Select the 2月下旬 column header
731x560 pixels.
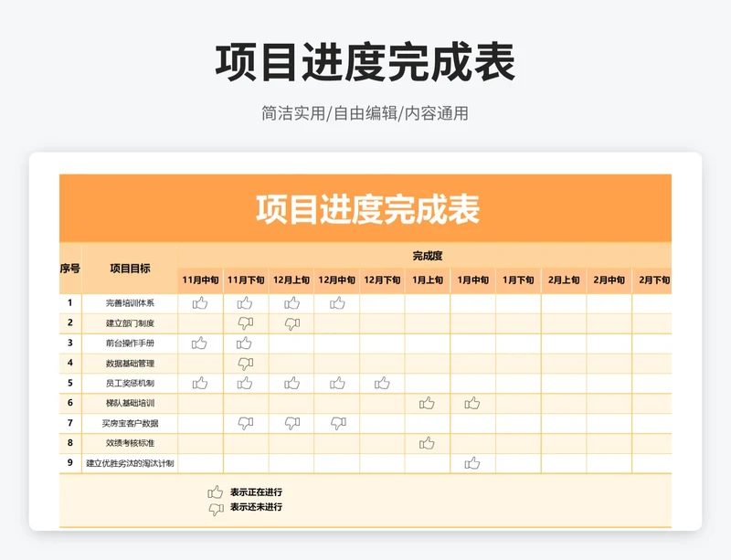coord(652,280)
